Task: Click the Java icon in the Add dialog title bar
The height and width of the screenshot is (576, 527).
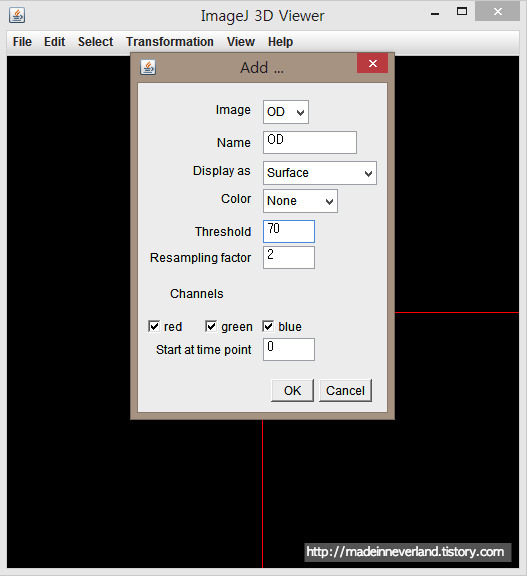Action: point(148,67)
